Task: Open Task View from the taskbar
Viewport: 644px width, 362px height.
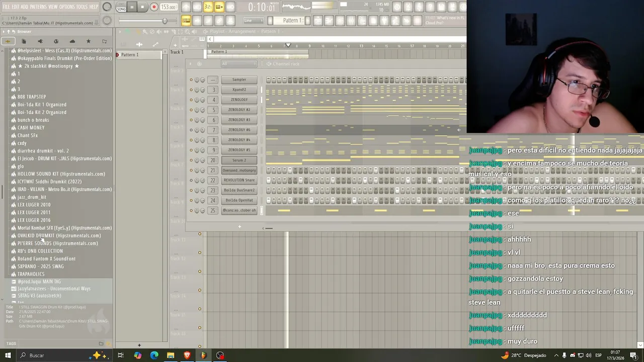Action: tap(121, 355)
